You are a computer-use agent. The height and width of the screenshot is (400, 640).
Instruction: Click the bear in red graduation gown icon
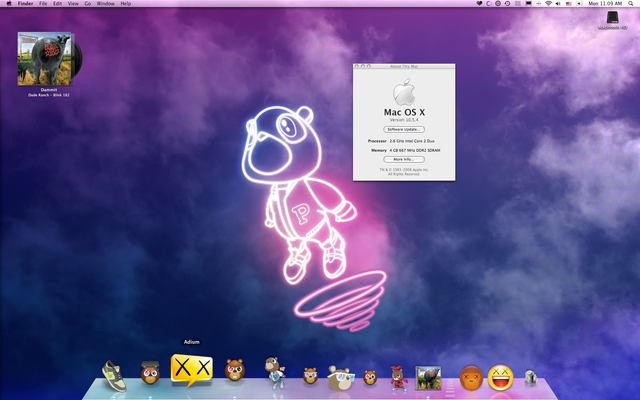[x=399, y=378]
